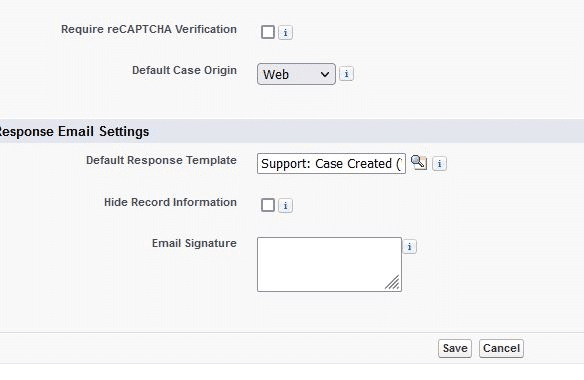Open the Default Case Origin dropdown
Screen dimensions: 584x380
[x=296, y=74]
